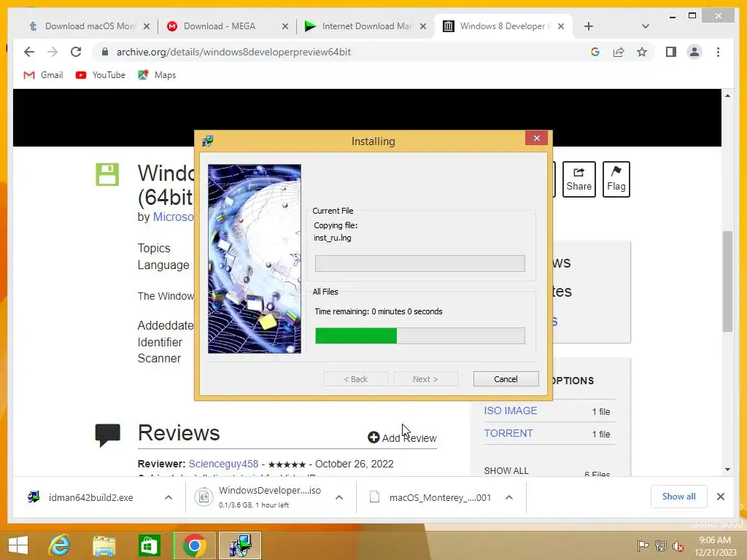
Task: Cancel the installation
Action: tap(506, 379)
